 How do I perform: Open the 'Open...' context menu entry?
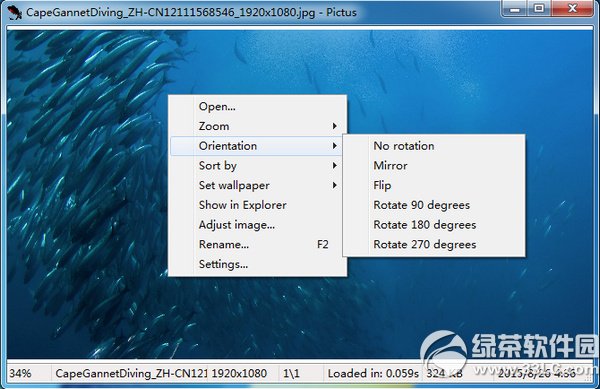[x=258, y=106]
